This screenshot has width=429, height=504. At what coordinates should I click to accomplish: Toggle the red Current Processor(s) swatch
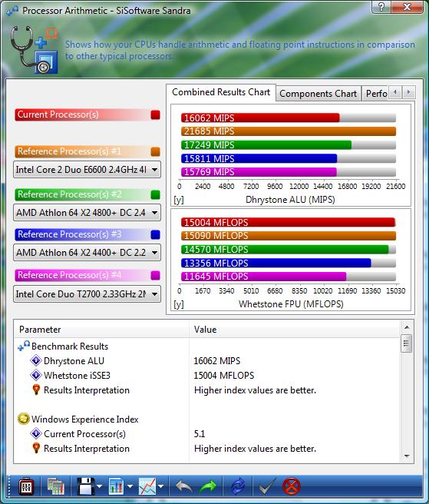(x=156, y=114)
